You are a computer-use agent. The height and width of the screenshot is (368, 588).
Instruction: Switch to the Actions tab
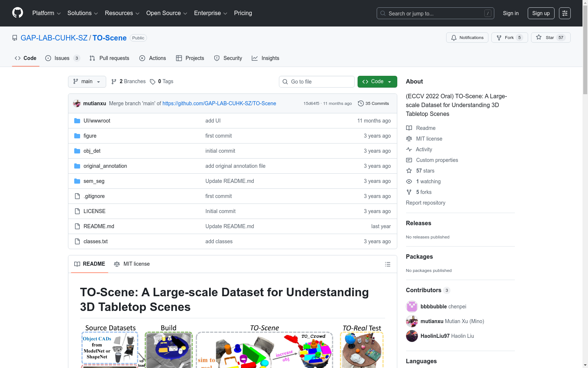click(x=153, y=58)
